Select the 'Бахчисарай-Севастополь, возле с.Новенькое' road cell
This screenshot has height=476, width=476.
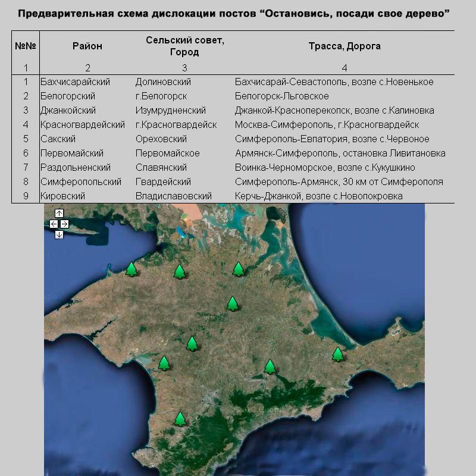click(334, 82)
